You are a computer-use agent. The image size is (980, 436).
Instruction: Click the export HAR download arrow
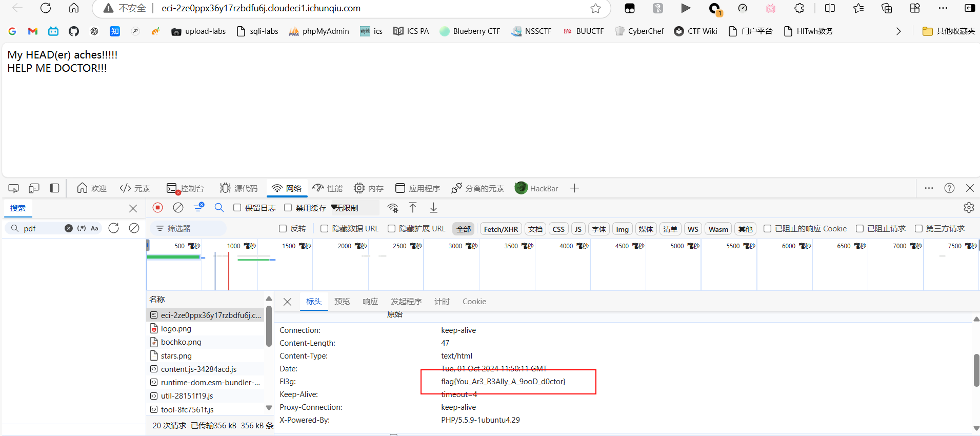(x=433, y=208)
